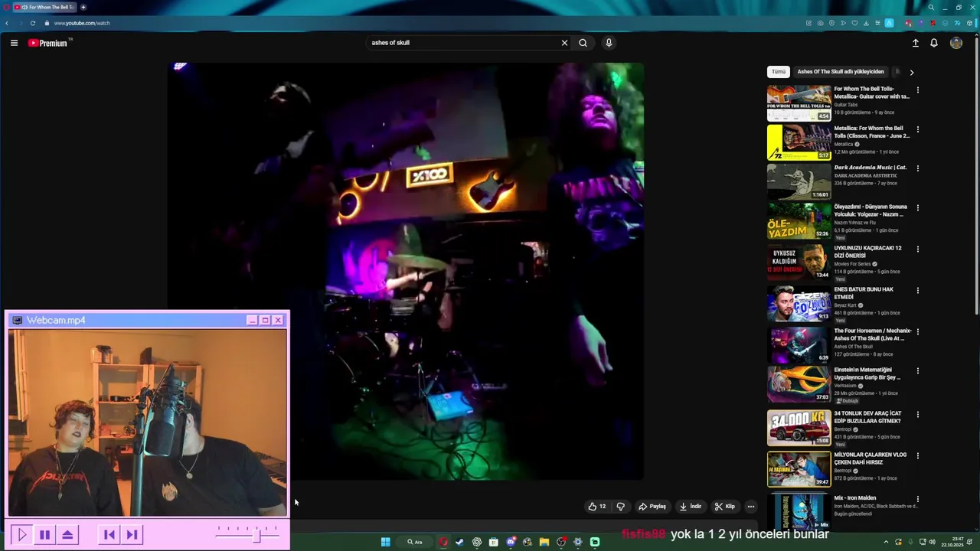The width and height of the screenshot is (980, 551).
Task: Open the YouTube hamburger guide menu
Action: [14, 43]
